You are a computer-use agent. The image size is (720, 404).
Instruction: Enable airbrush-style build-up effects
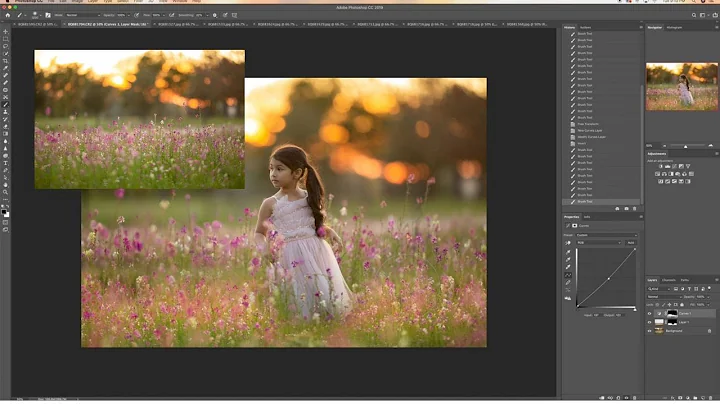click(x=171, y=15)
